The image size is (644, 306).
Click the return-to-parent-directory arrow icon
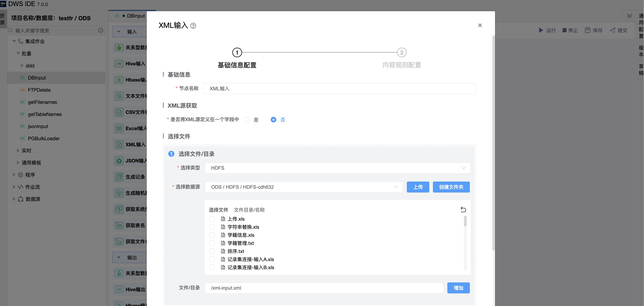point(463,209)
